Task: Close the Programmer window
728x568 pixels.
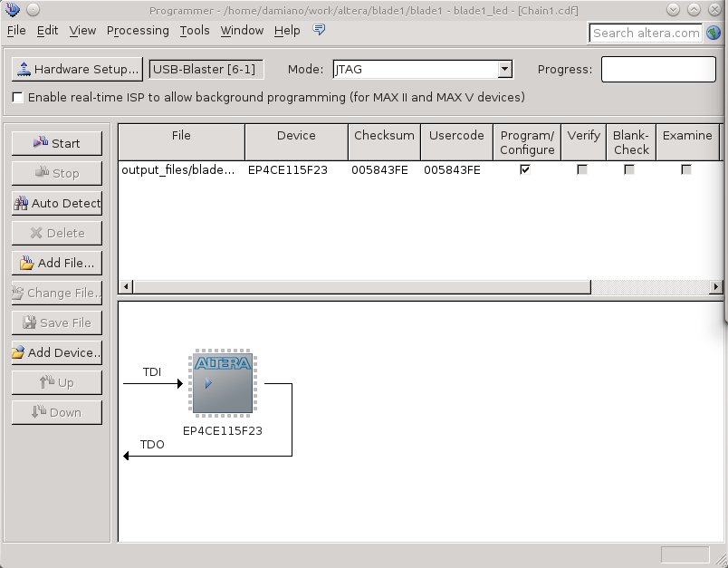Action: click(715, 9)
